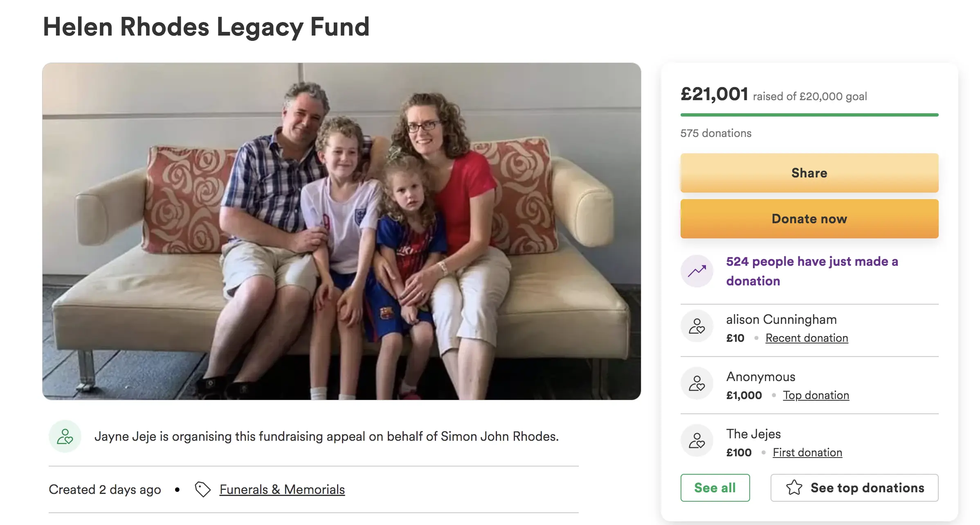Click the Anonymous donor avatar icon

pyautogui.click(x=697, y=384)
